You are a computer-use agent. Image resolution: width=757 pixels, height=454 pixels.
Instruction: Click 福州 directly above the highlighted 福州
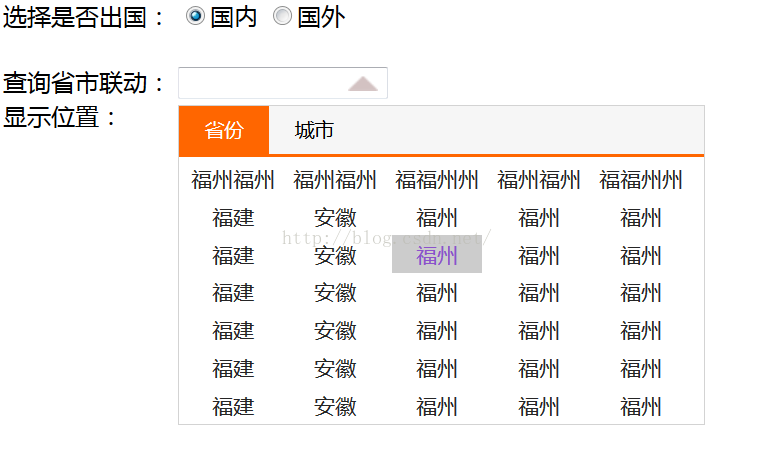[437, 218]
